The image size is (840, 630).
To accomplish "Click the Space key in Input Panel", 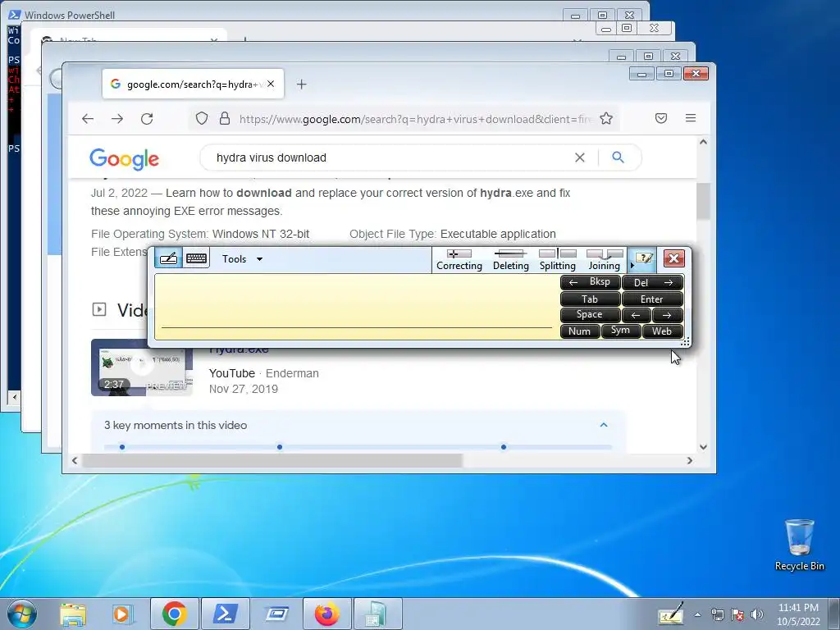I will [x=590, y=315].
